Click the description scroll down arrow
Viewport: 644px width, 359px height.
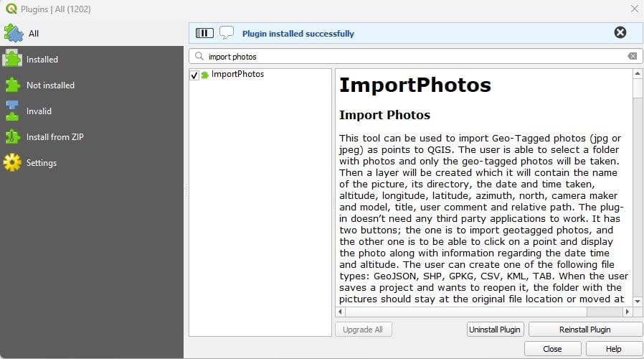[x=638, y=302]
